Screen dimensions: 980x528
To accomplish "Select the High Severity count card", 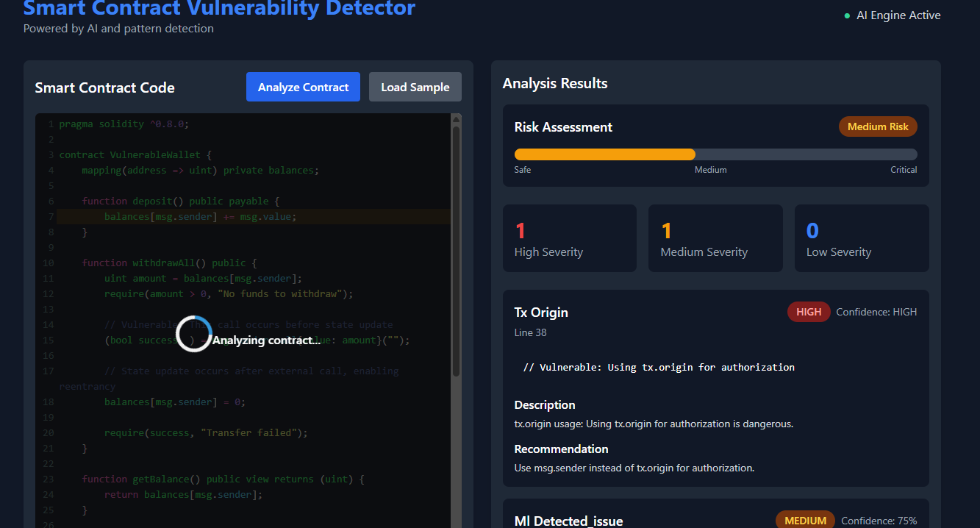I will pos(570,238).
